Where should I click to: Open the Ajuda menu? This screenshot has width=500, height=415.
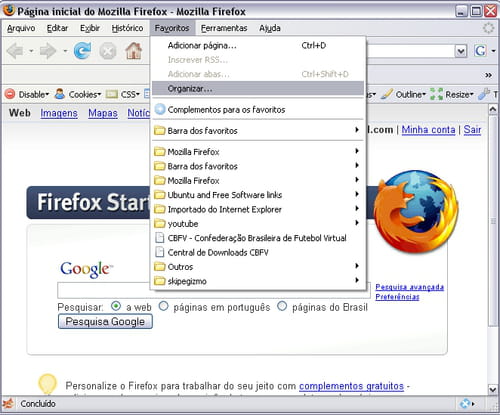tap(270, 28)
